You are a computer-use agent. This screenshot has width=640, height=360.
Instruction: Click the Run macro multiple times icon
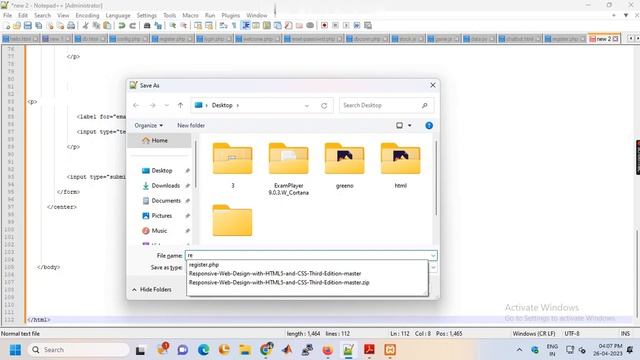tap(357, 25)
